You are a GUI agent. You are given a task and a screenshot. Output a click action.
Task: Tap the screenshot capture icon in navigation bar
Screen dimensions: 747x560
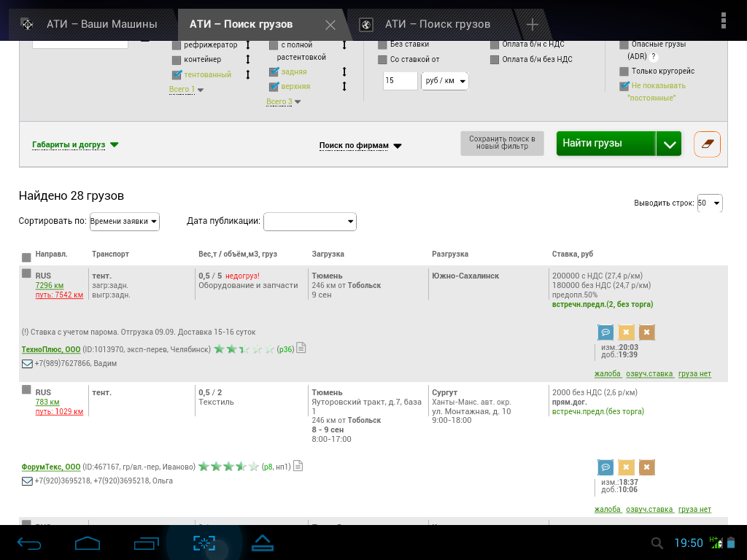tap(204, 543)
